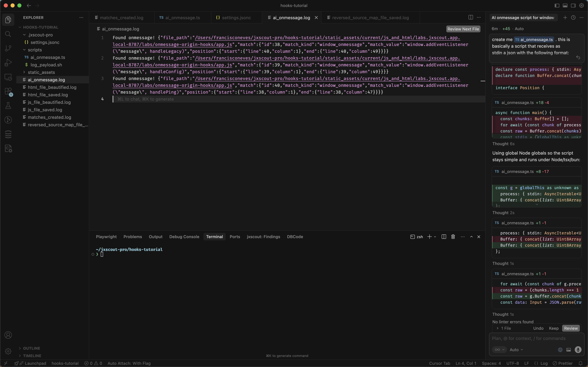
Task: Close the bottom terminal panel
Action: click(x=479, y=237)
